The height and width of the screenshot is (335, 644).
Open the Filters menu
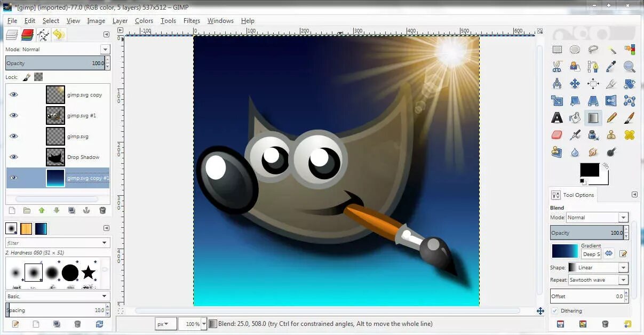(192, 21)
